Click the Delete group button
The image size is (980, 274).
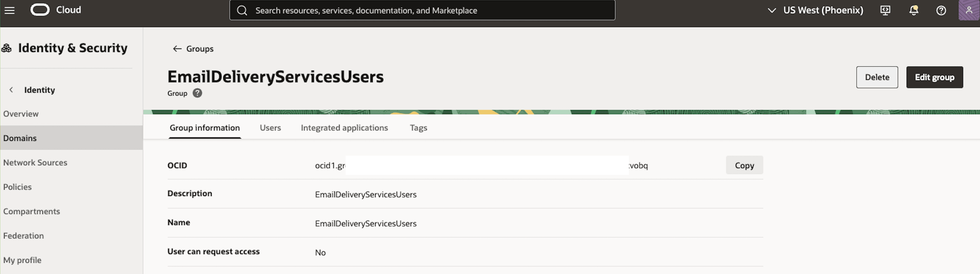[877, 77]
